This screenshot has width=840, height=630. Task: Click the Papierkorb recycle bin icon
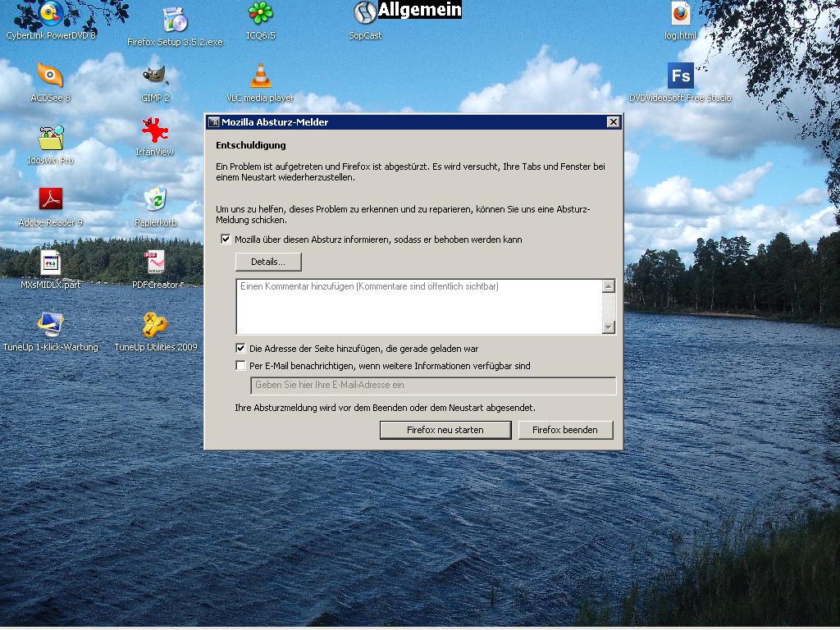[x=155, y=200]
